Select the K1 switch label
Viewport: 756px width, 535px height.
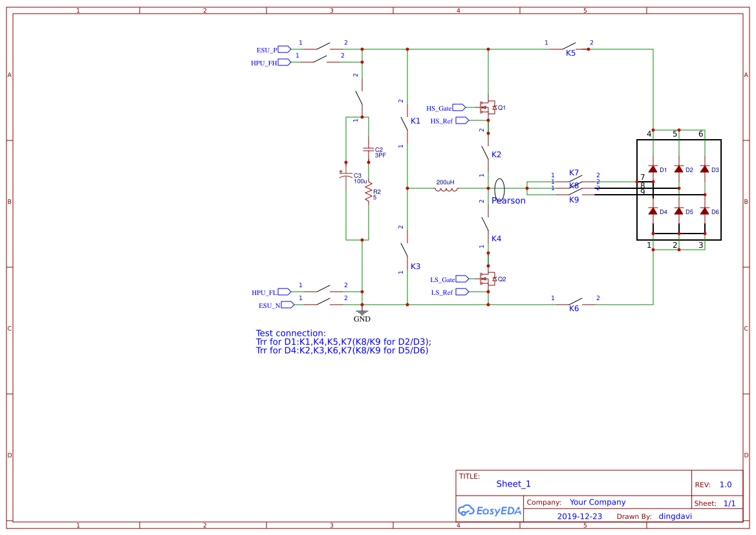416,121
